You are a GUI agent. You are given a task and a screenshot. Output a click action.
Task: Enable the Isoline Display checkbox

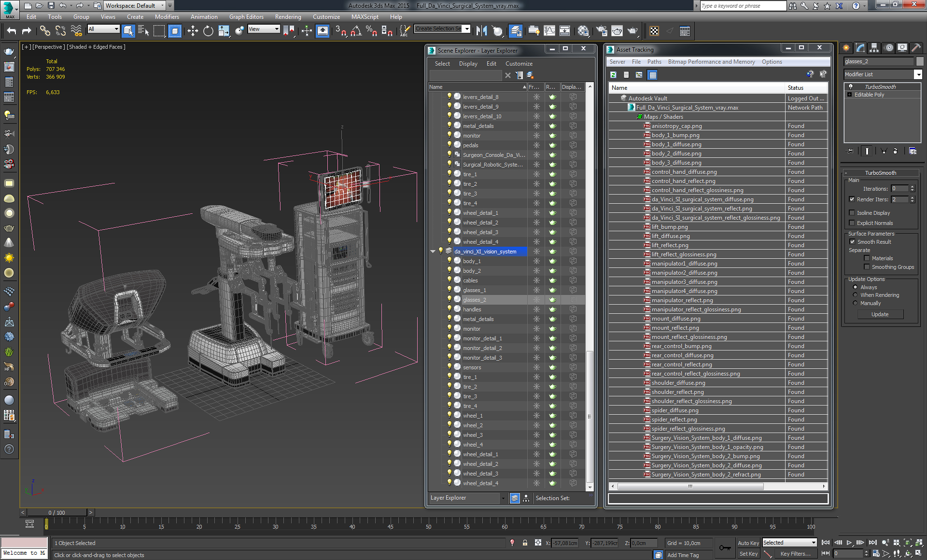pyautogui.click(x=852, y=213)
